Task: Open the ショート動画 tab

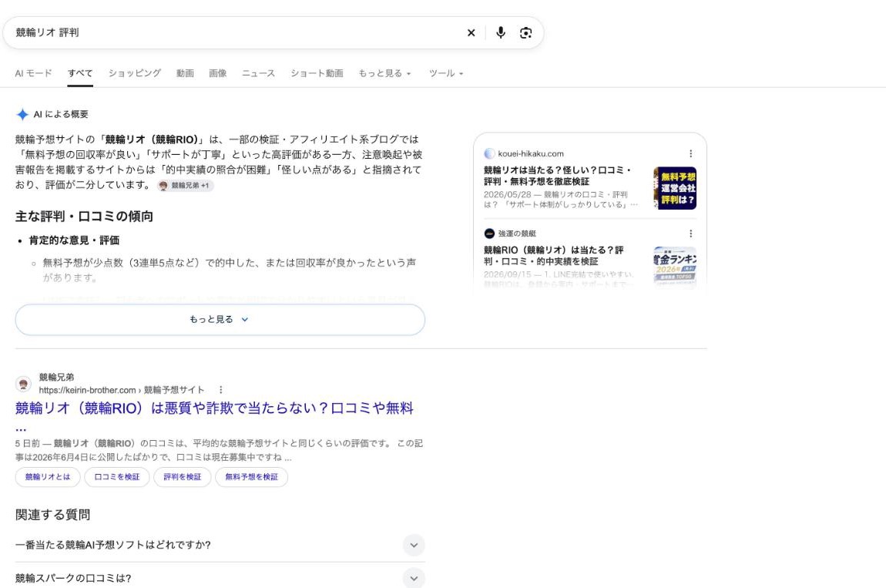Action: click(x=317, y=73)
